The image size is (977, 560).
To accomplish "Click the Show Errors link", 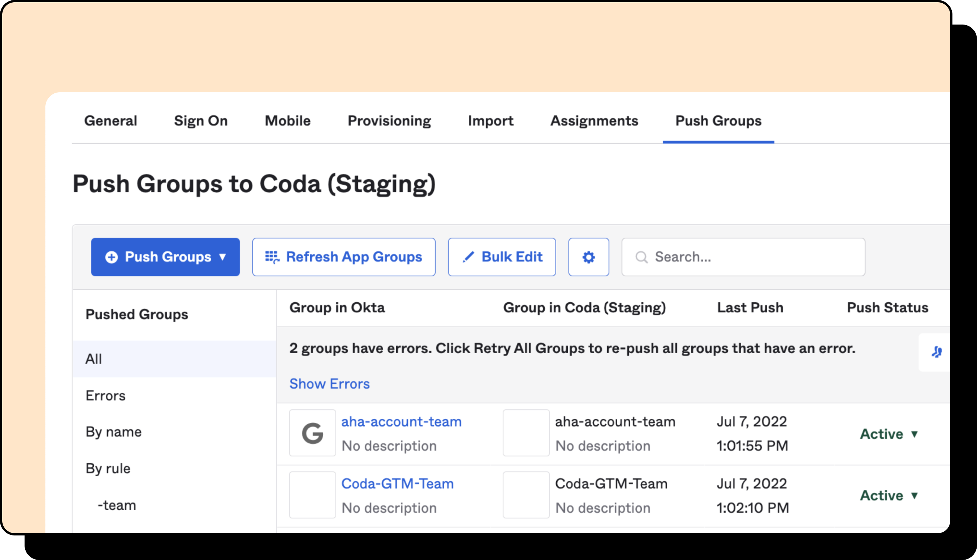I will tap(329, 383).
